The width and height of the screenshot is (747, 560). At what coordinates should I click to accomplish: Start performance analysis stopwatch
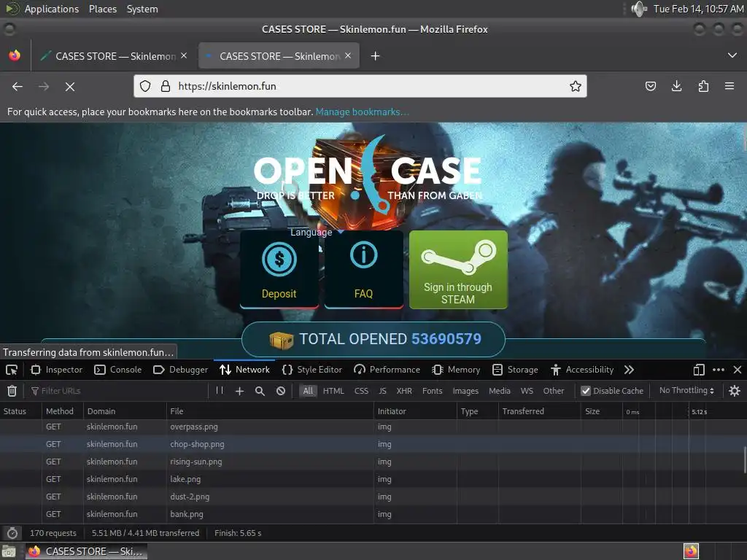(x=12, y=533)
